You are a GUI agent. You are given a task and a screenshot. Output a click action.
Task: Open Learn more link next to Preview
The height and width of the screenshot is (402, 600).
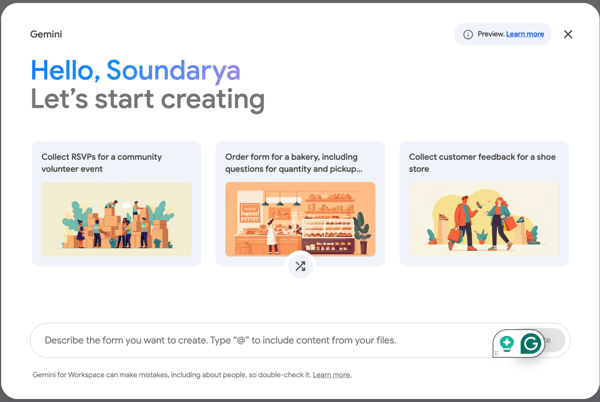(525, 34)
